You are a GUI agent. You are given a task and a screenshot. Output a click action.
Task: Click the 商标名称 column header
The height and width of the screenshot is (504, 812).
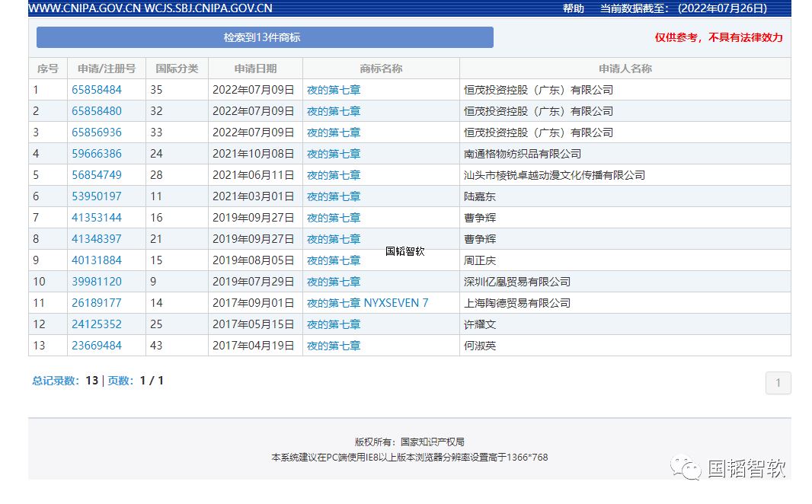tap(381, 69)
